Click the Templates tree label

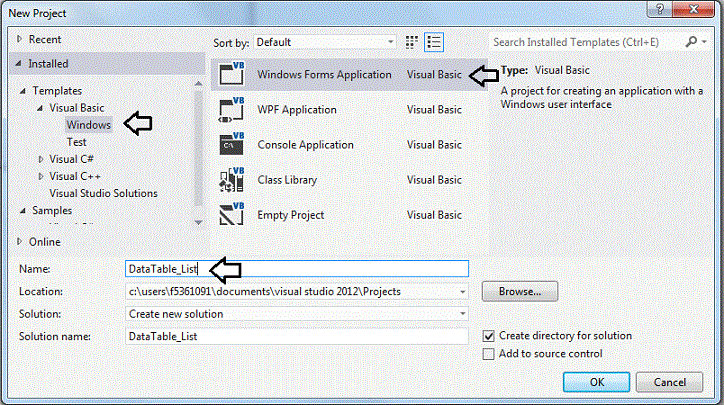click(x=57, y=91)
